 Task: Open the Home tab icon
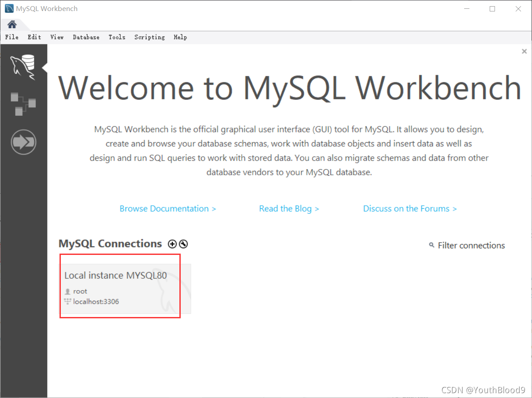tap(12, 25)
